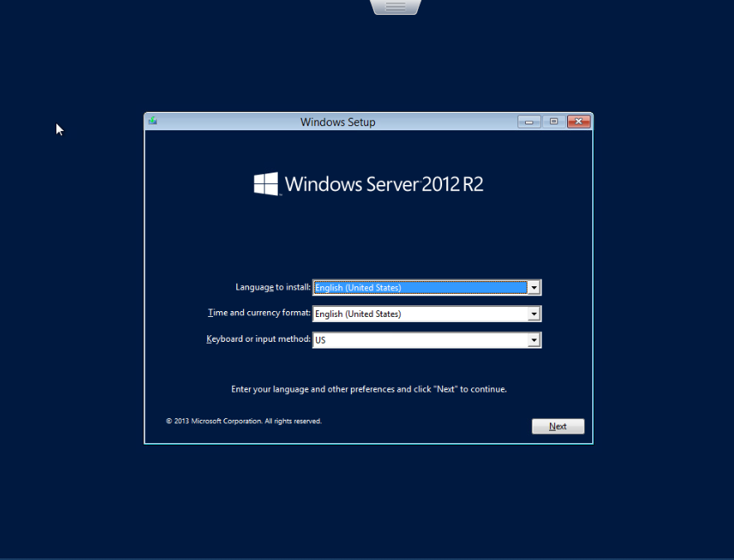Maximize the Windows Setup window
734x560 pixels.
coord(554,122)
